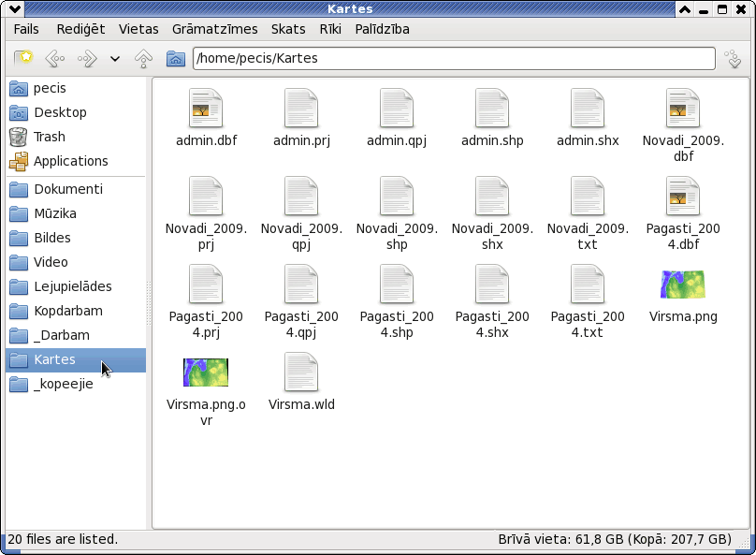Select the admin.dbf file icon
756x555 pixels.
[x=206, y=108]
